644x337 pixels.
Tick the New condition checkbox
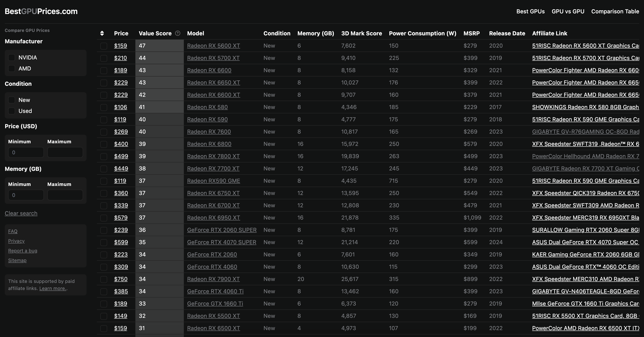coord(11,100)
